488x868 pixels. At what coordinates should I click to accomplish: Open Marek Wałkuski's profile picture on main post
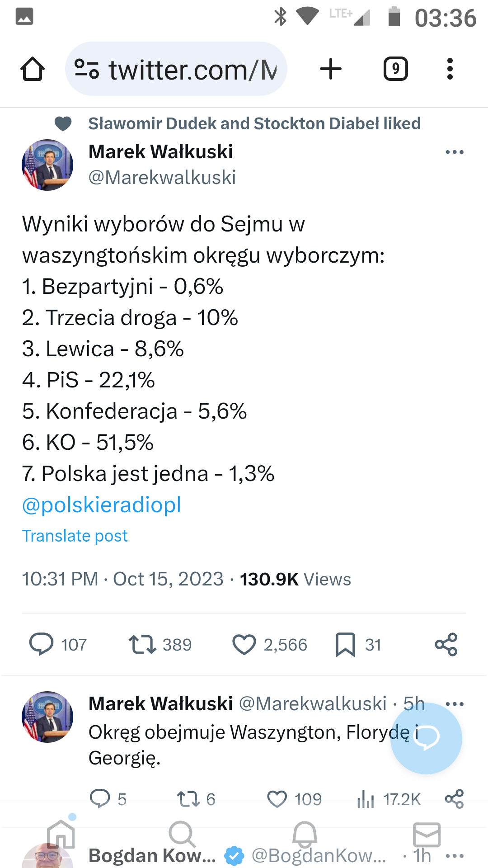(47, 165)
